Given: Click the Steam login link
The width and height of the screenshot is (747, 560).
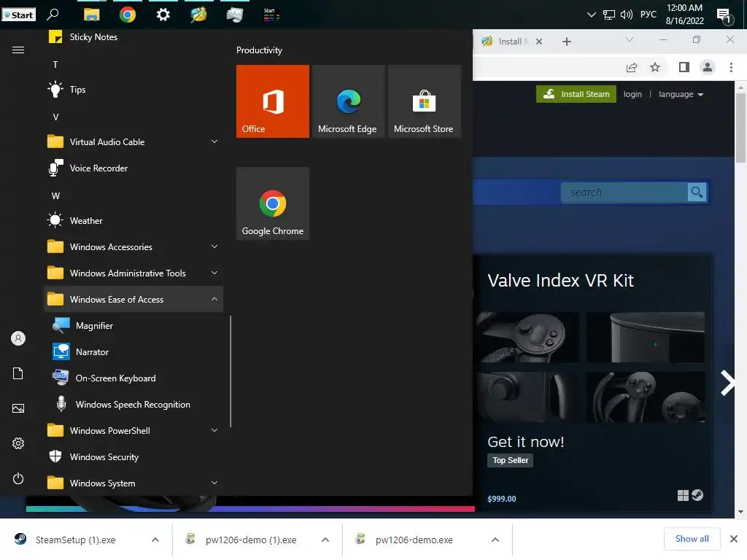Looking at the screenshot, I should (x=632, y=94).
